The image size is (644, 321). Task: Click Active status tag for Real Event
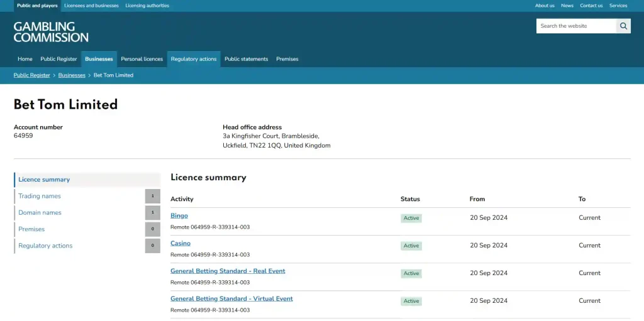point(411,273)
